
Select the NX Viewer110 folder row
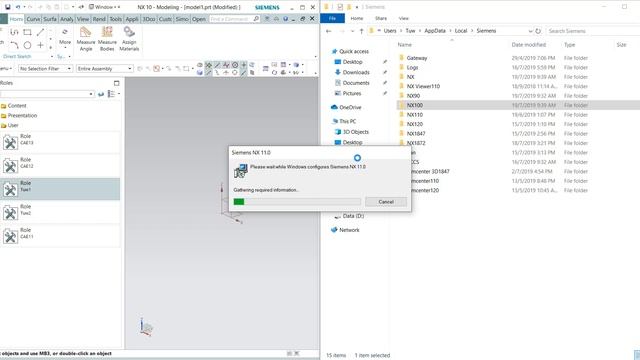point(518,86)
